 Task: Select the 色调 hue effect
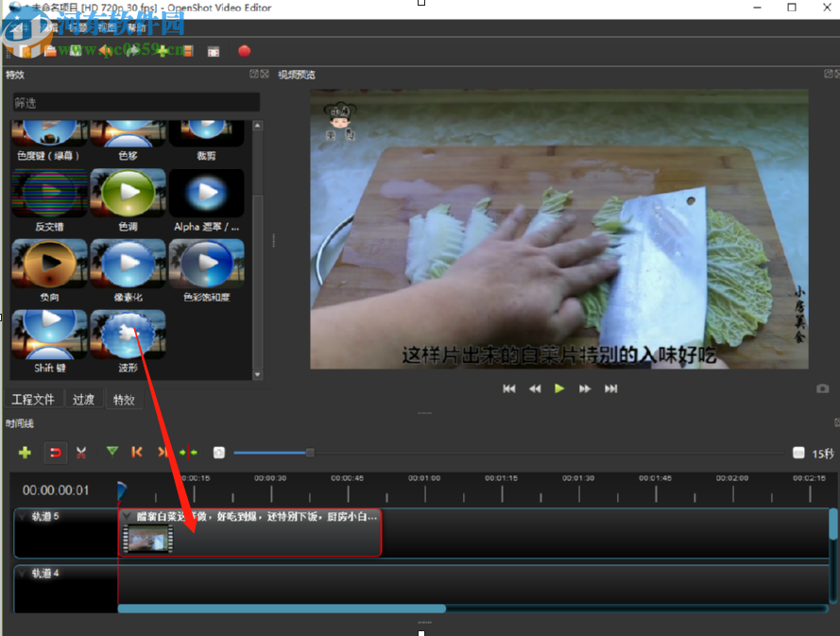pos(129,201)
